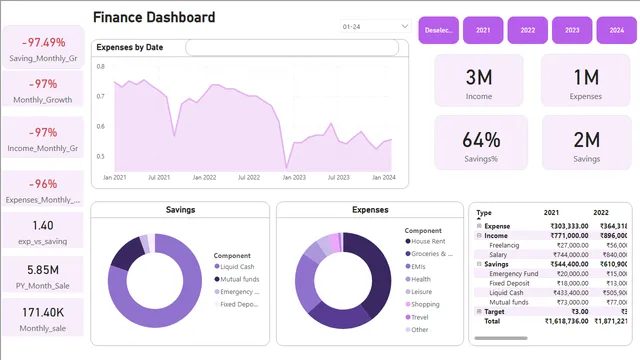
Task: Click the Expenses donut chart title
Action: [x=370, y=210]
